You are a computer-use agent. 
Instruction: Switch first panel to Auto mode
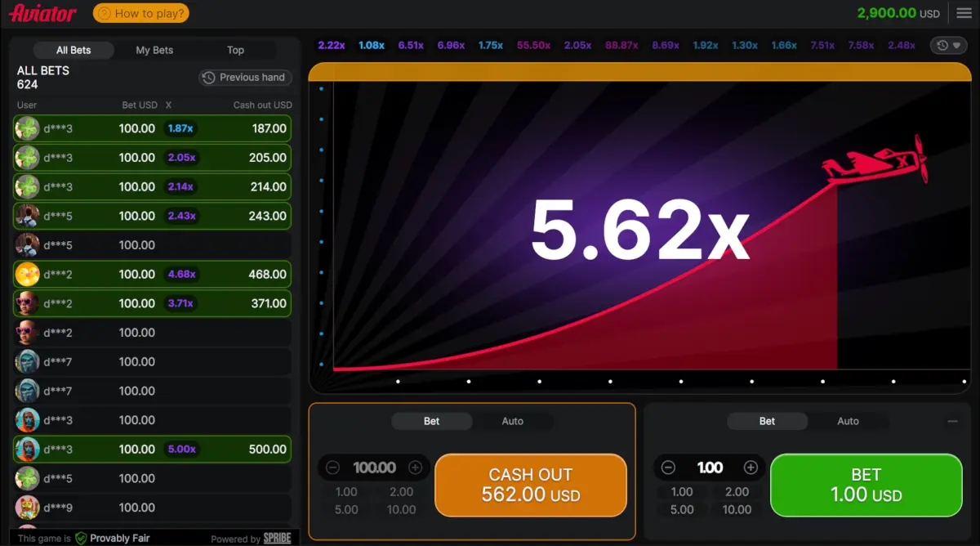point(512,421)
